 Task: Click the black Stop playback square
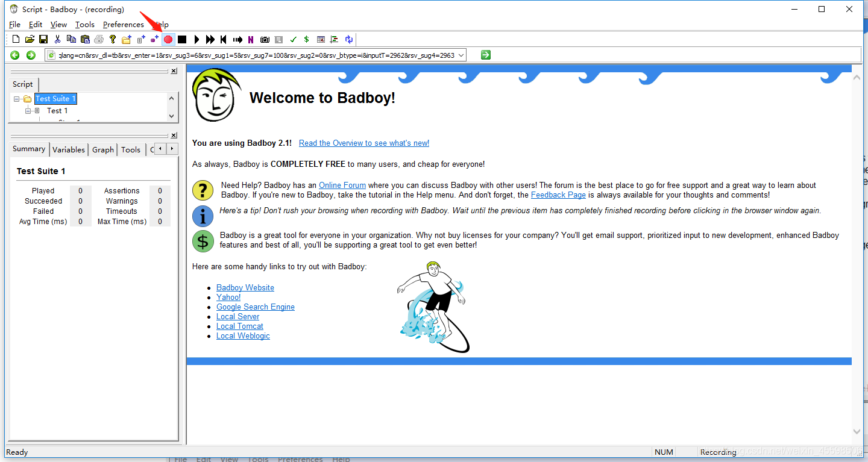point(182,39)
